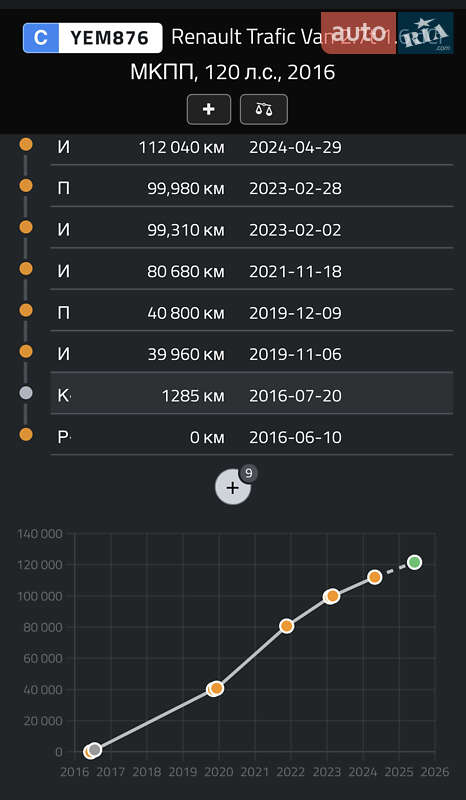
Task: Click the gray timeline dot for 2016-07-20
Action: point(26,392)
